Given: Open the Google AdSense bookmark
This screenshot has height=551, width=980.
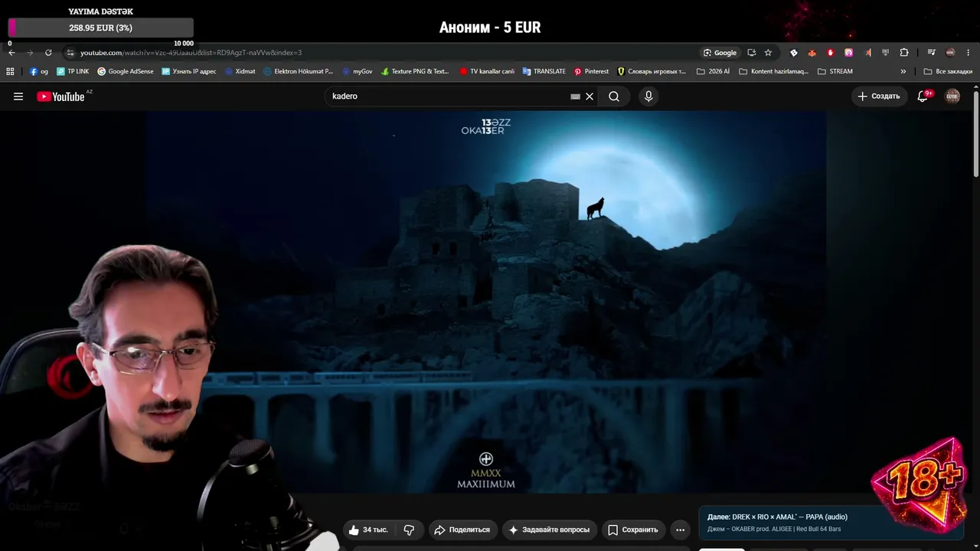Looking at the screenshot, I should pos(126,71).
